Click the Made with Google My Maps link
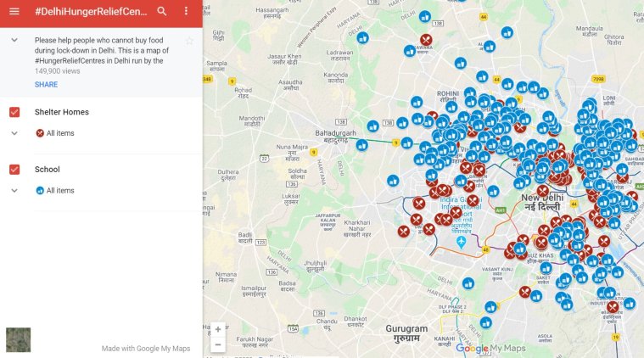The image size is (644, 358). [146, 349]
